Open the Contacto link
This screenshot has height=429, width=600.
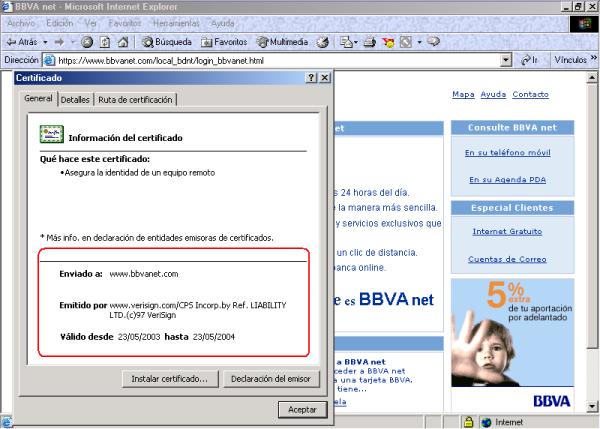pos(530,94)
